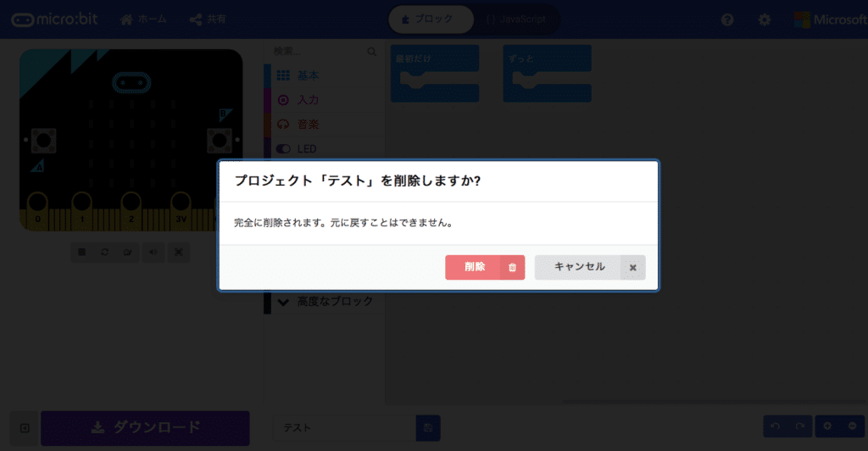Cancel deletion with the キャンセル button

point(590,267)
